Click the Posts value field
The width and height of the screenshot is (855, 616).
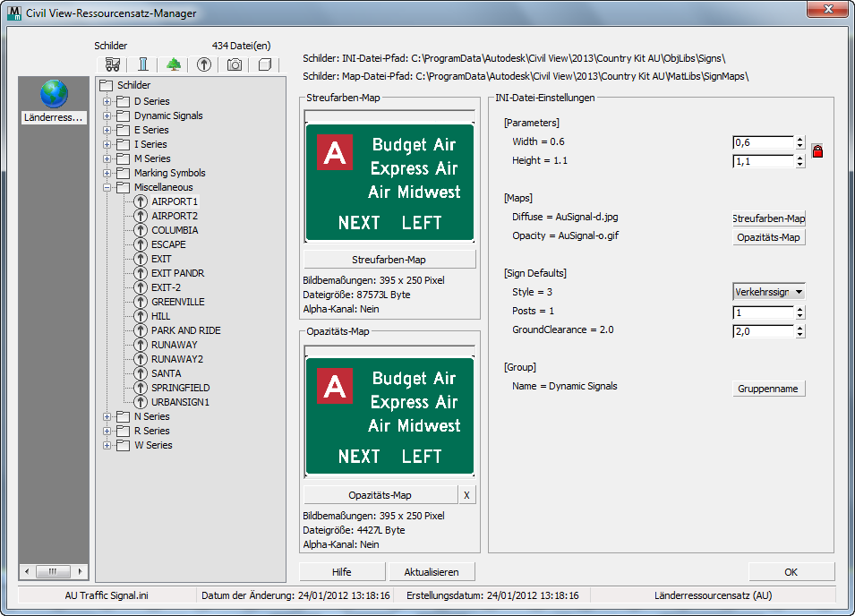764,312
